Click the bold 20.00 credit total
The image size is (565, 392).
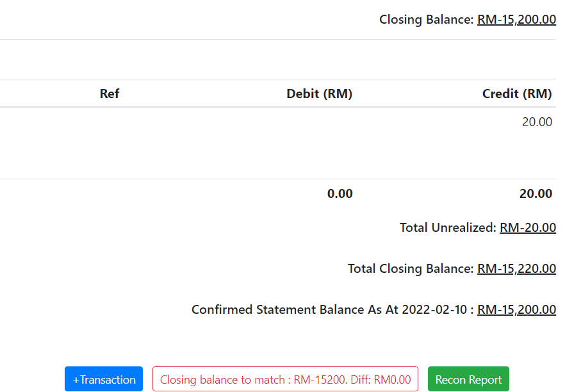tap(536, 194)
